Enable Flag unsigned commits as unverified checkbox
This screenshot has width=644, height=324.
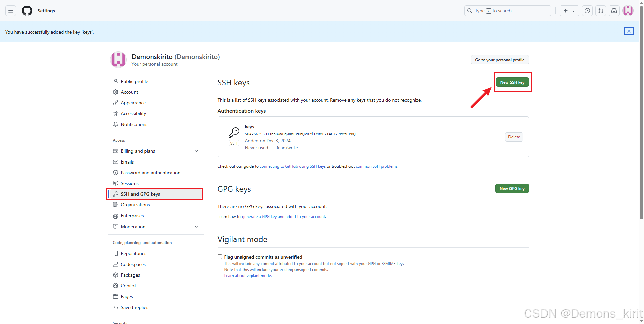pos(220,257)
